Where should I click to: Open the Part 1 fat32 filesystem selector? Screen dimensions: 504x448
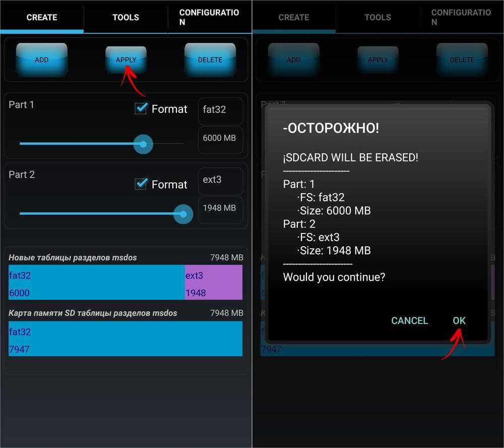[x=221, y=111]
